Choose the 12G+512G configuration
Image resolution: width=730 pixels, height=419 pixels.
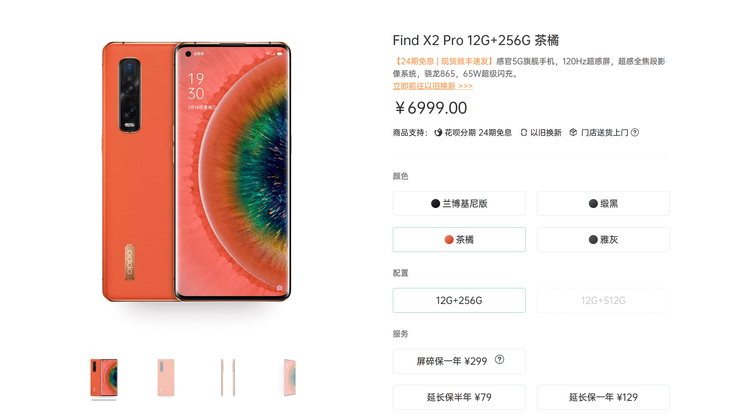(x=603, y=300)
